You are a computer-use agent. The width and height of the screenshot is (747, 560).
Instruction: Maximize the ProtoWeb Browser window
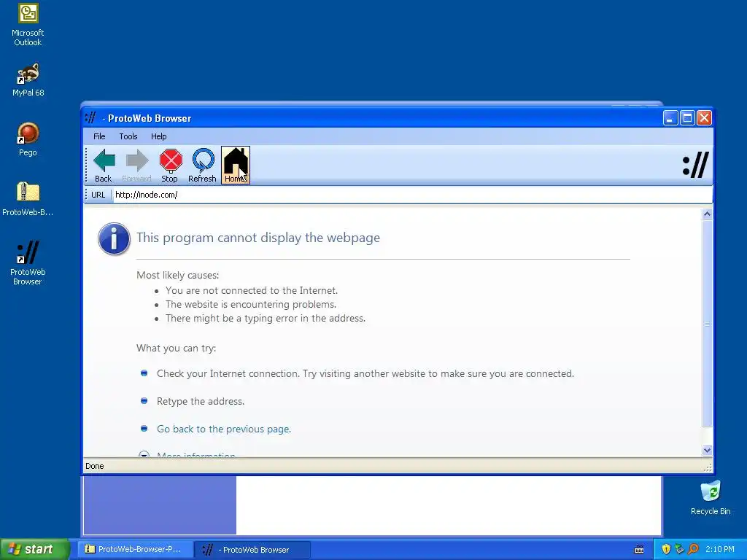(687, 117)
